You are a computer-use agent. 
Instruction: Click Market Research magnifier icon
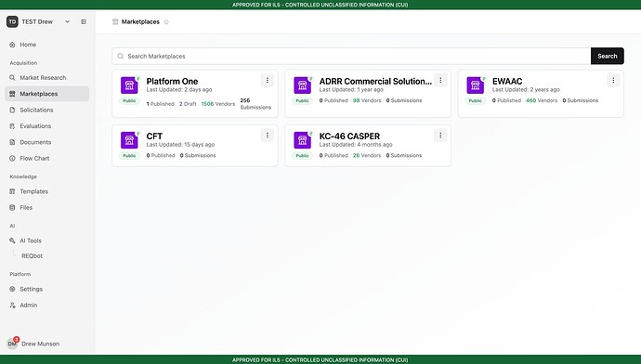(12, 78)
